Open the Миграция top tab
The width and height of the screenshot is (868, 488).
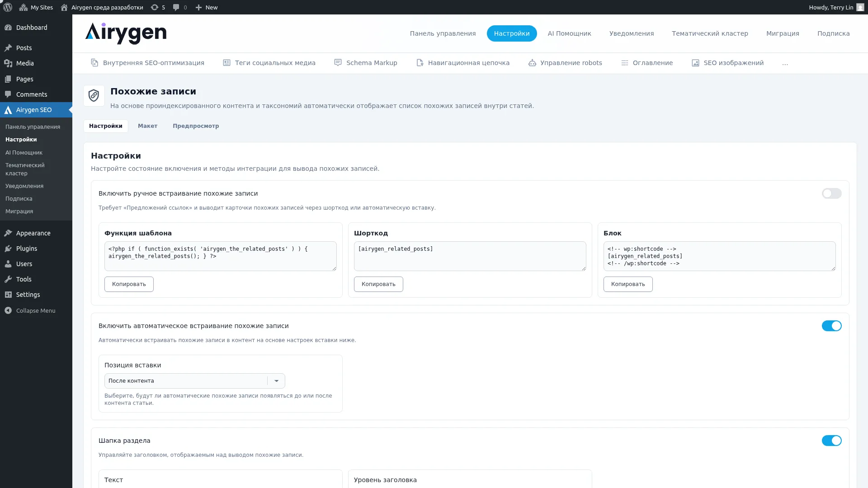click(x=783, y=33)
